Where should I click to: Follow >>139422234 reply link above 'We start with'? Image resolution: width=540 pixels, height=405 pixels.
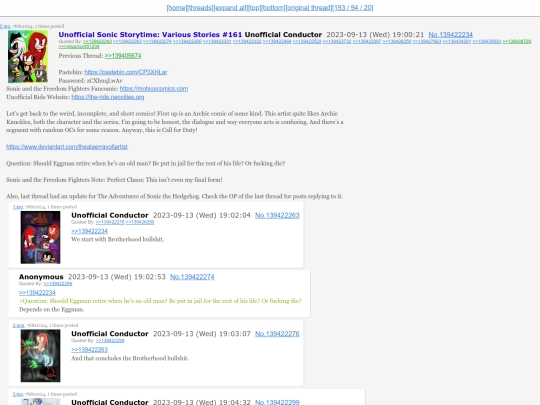click(90, 231)
